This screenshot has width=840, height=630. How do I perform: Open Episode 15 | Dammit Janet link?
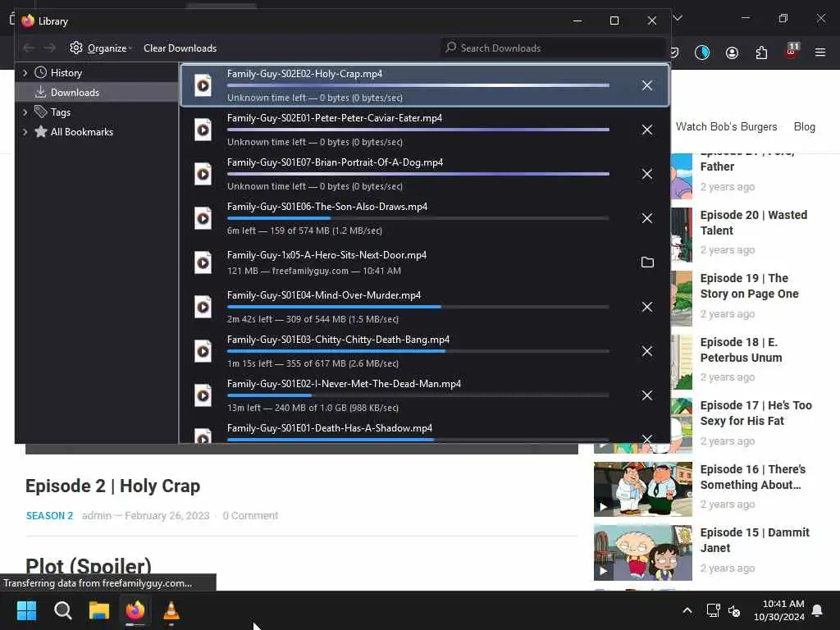pyautogui.click(x=755, y=540)
